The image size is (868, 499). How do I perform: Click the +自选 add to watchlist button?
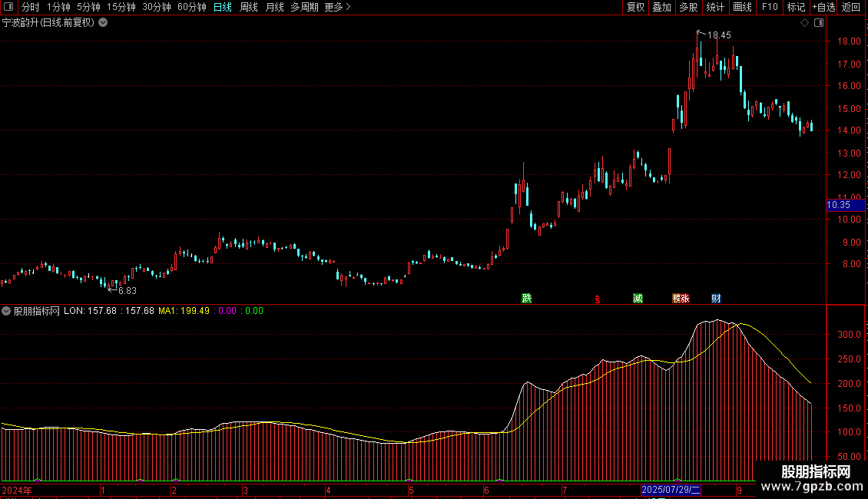pos(823,8)
